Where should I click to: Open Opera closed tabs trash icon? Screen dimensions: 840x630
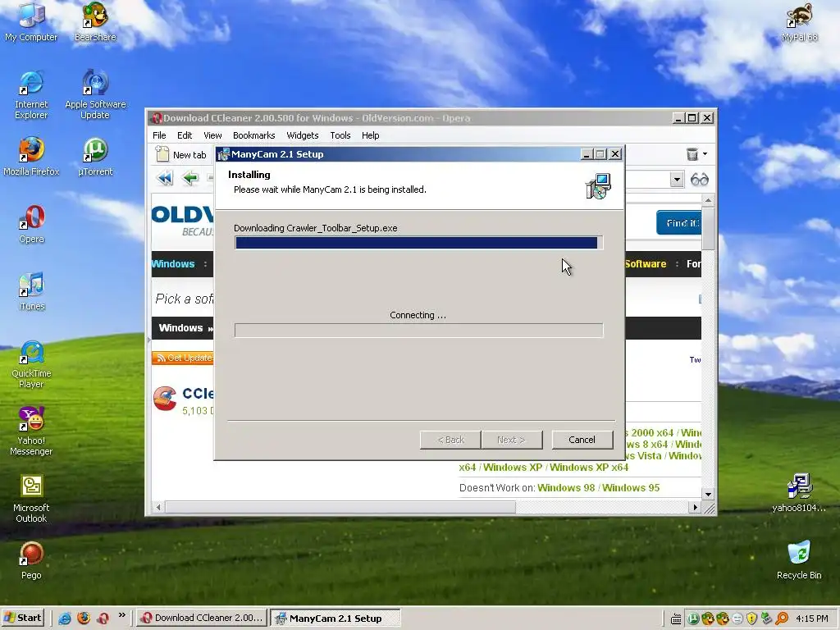tap(692, 154)
